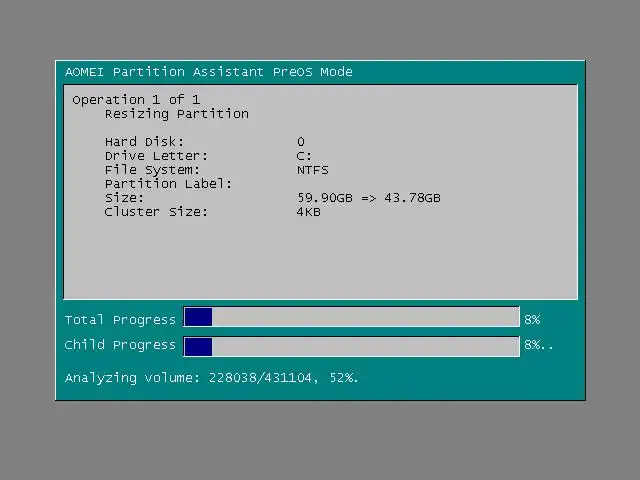Image resolution: width=640 pixels, height=480 pixels.
Task: Click the cluster size value '4KB'
Action: (309, 212)
